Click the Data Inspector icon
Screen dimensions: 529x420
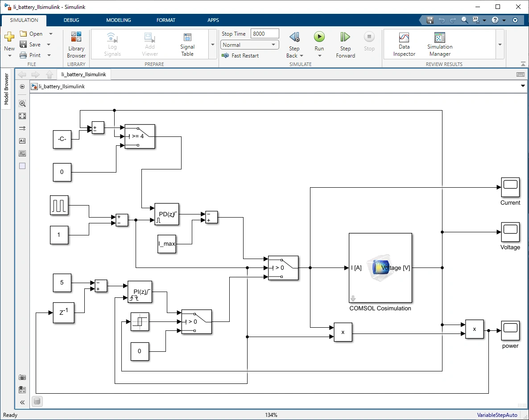pyautogui.click(x=404, y=44)
